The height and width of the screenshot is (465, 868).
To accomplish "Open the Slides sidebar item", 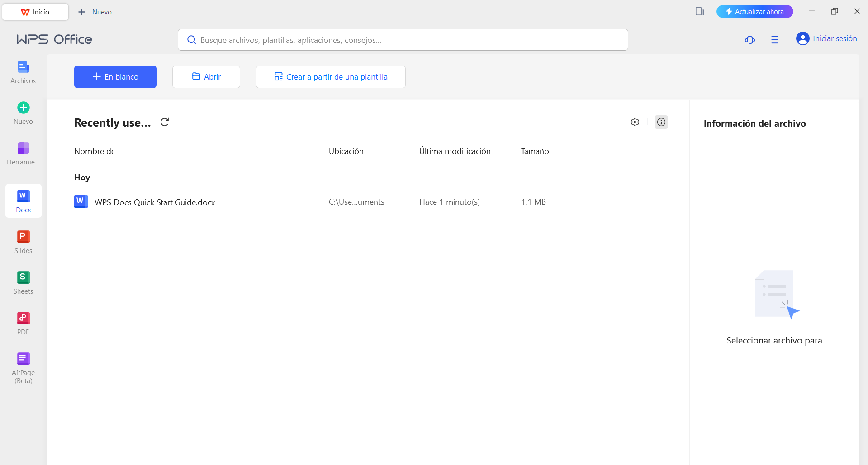I will click(23, 242).
